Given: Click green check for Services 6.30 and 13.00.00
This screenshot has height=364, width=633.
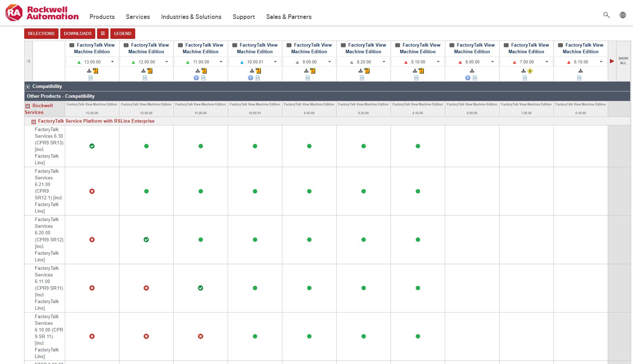Looking at the screenshot, I should point(92,146).
